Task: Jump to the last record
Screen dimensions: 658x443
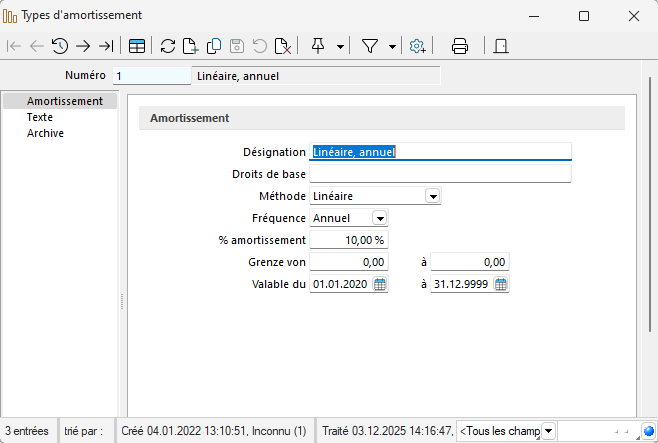Action: pos(106,46)
